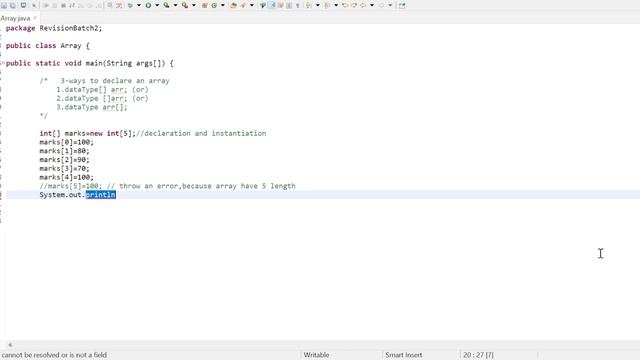Click the Debug launch icon

(130, 5)
